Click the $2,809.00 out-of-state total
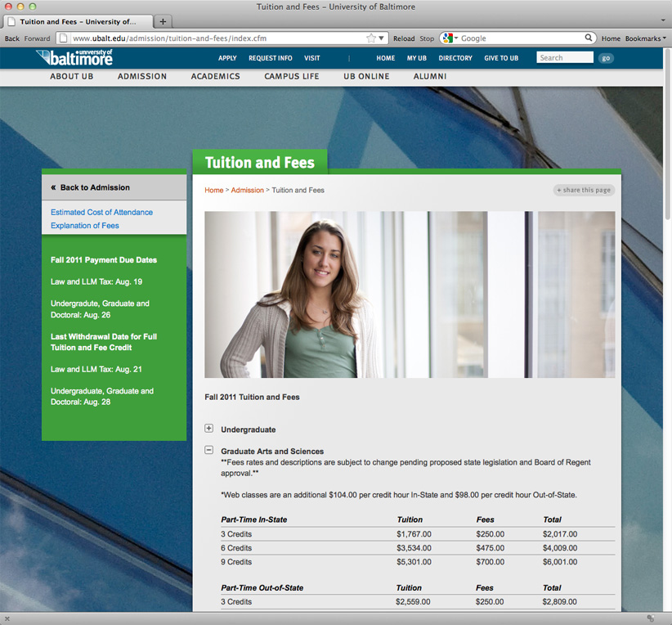672x625 pixels. (x=559, y=601)
